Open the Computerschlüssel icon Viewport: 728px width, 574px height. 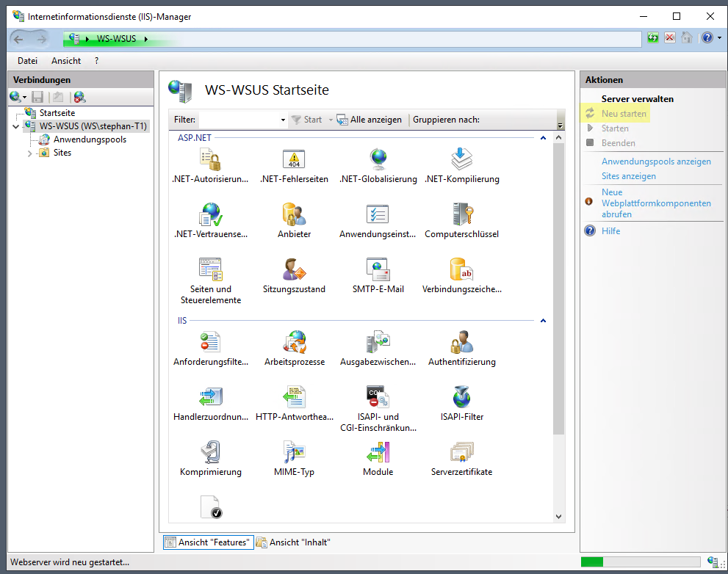click(462, 214)
